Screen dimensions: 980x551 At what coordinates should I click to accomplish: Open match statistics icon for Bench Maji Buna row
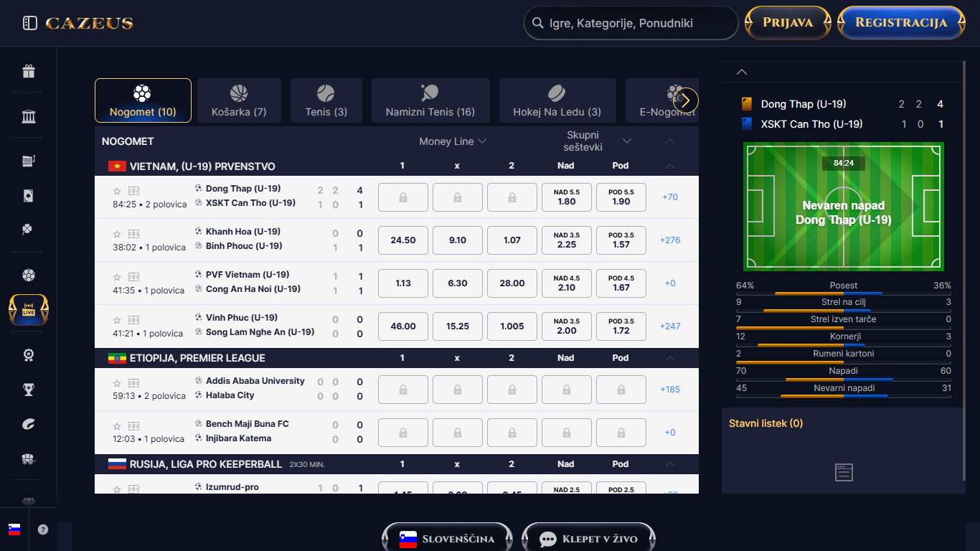(133, 425)
